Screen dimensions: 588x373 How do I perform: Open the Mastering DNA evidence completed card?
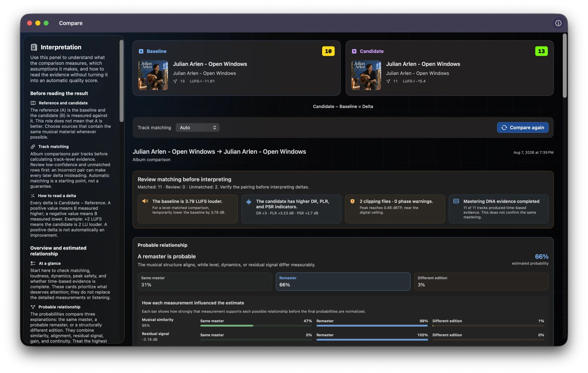click(x=498, y=209)
